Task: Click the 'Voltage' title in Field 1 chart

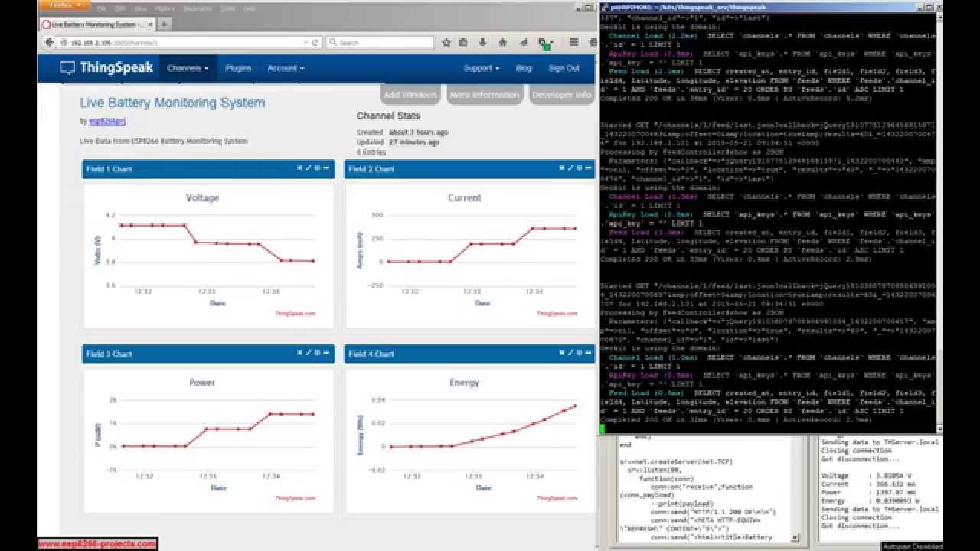Action: pos(202,197)
